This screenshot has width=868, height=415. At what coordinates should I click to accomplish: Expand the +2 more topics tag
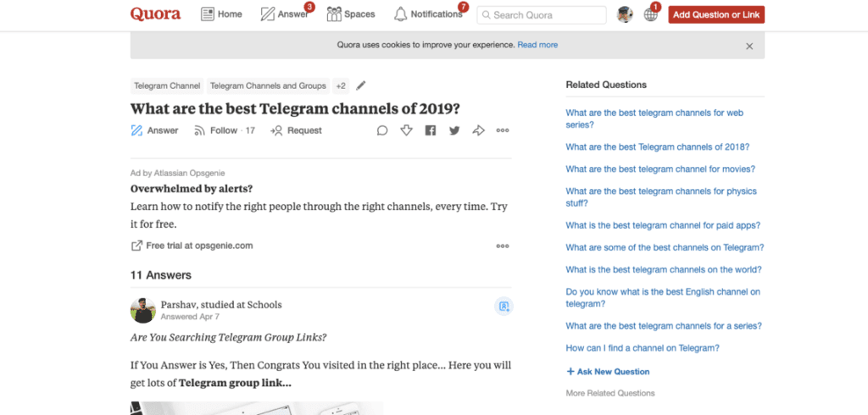[341, 86]
